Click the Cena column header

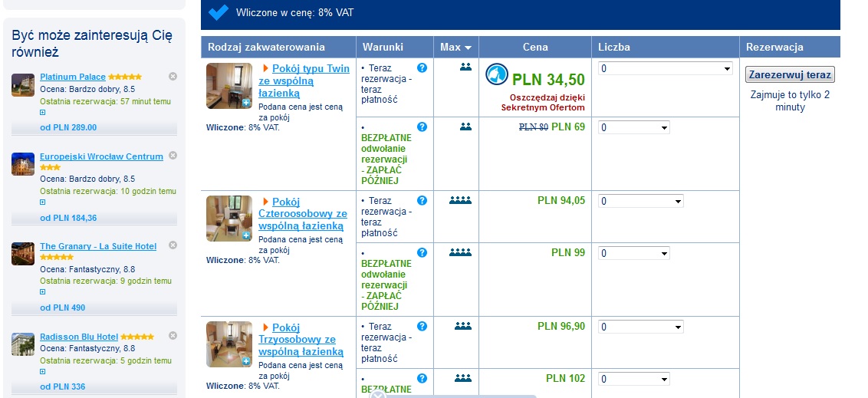coord(535,47)
